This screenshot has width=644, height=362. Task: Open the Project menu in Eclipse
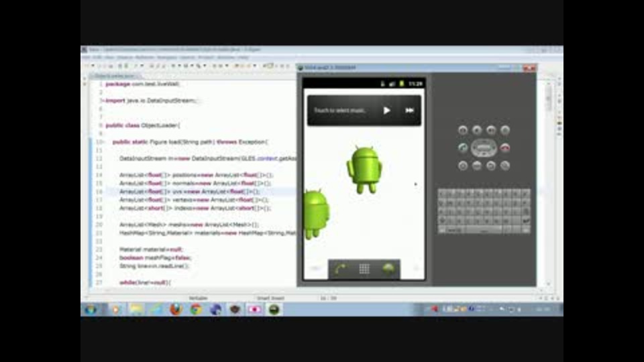(x=206, y=58)
